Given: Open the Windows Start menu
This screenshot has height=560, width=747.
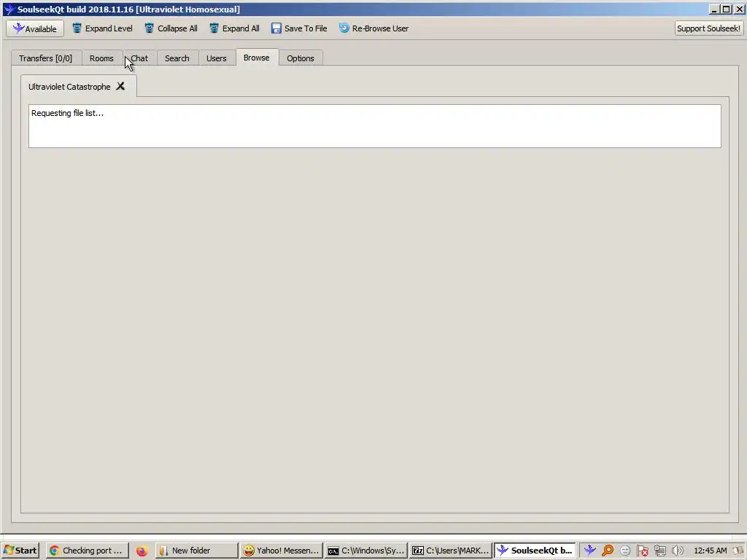Looking at the screenshot, I should [x=20, y=551].
